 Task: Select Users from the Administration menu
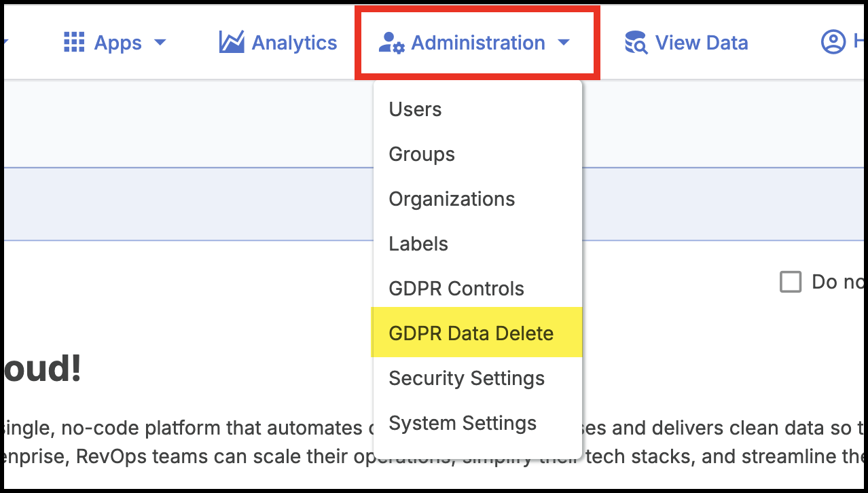coord(415,109)
